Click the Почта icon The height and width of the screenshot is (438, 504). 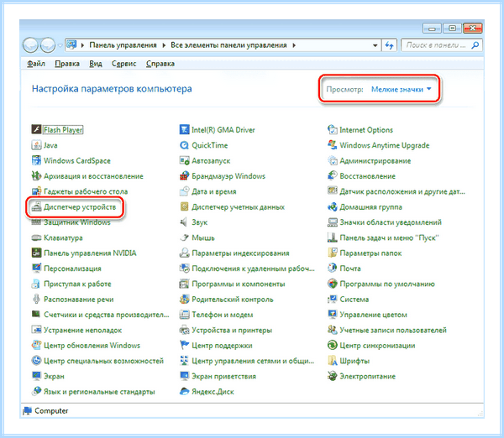click(333, 269)
